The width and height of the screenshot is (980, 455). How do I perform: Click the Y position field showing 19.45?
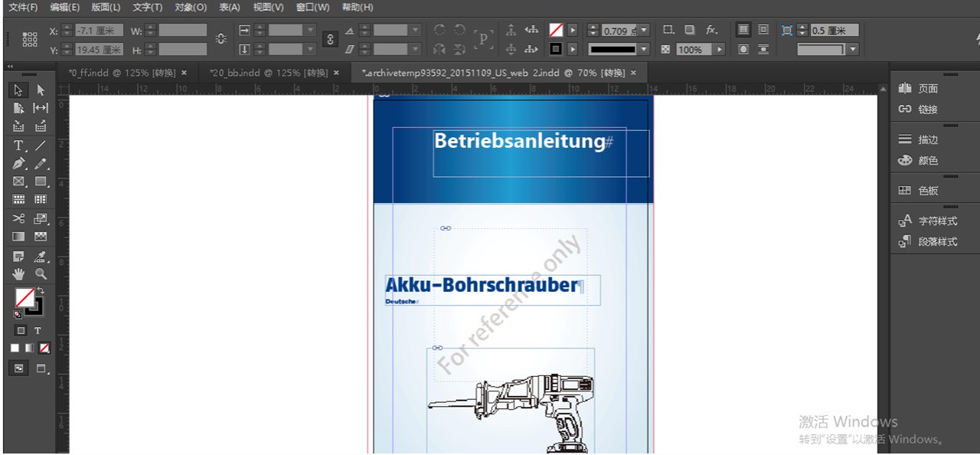[99, 49]
